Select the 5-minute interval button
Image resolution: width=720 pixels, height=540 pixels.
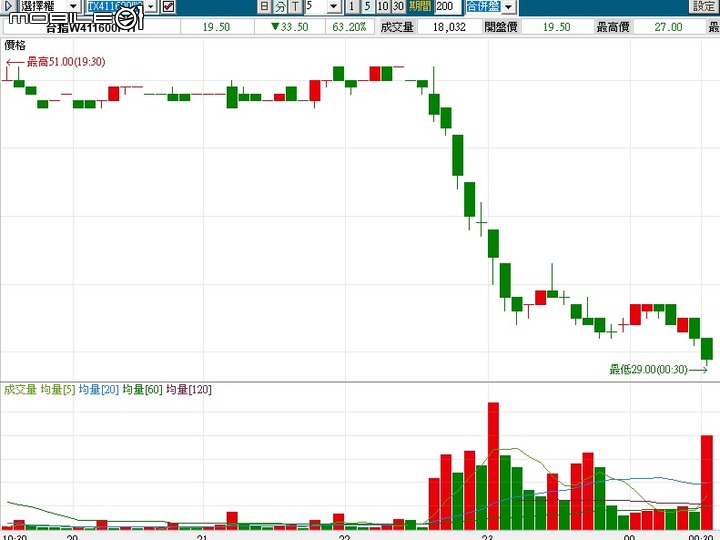(367, 6)
